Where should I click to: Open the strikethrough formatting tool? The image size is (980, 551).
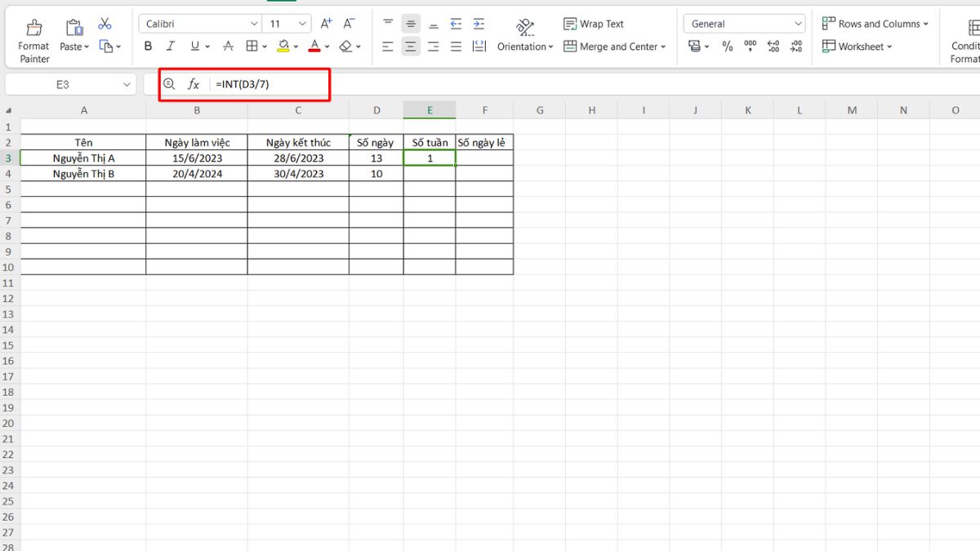pos(228,47)
